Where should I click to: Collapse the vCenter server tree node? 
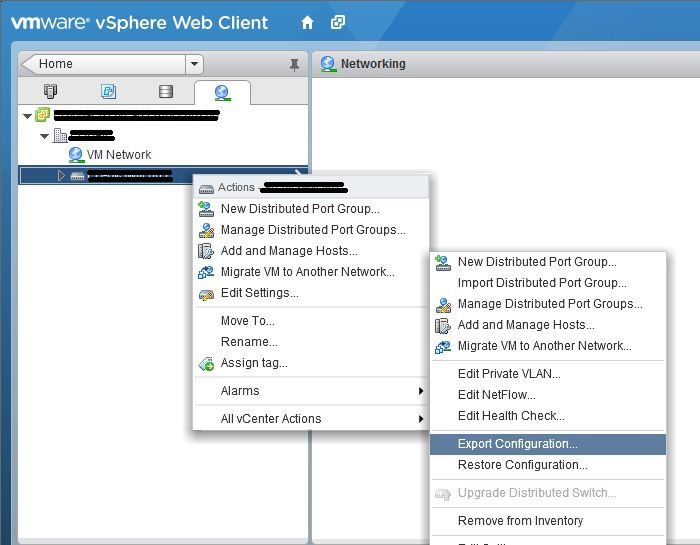27,116
